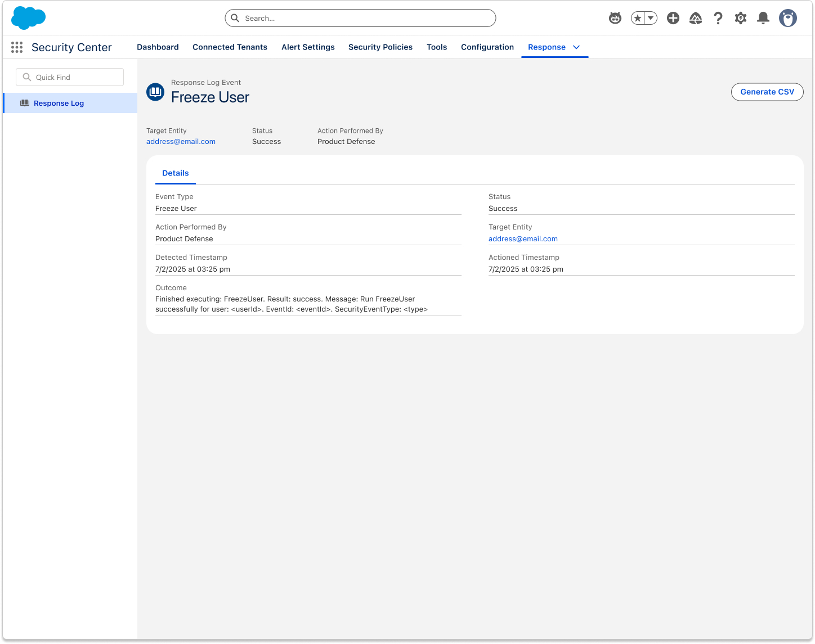Screen dimensions: 815x644
Task: Open the Favorites list dropdown arrow
Action: point(651,18)
